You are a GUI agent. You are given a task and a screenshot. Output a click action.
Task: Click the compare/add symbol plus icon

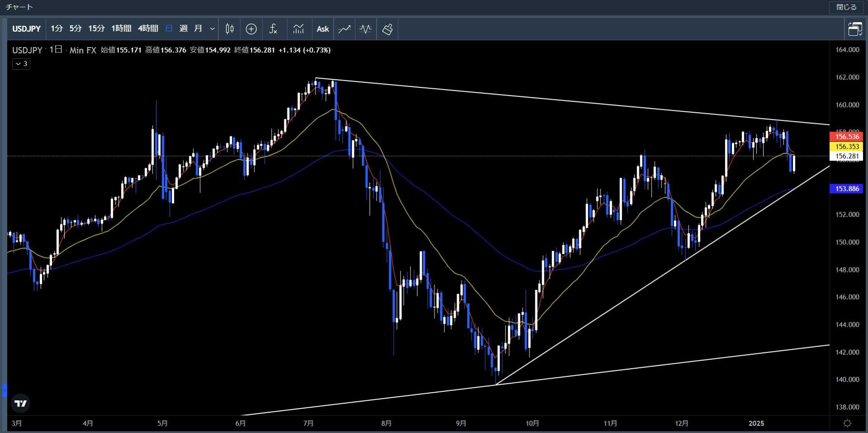(251, 29)
